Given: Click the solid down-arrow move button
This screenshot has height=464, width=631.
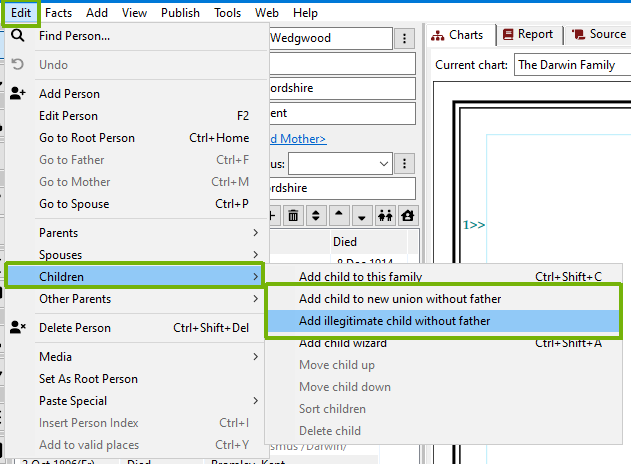Looking at the screenshot, I should click(362, 215).
